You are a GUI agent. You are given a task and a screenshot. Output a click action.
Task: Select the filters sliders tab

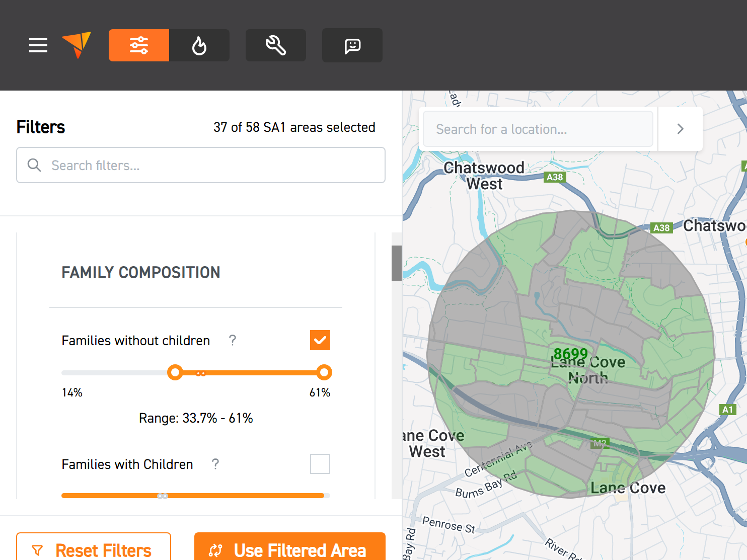(139, 45)
